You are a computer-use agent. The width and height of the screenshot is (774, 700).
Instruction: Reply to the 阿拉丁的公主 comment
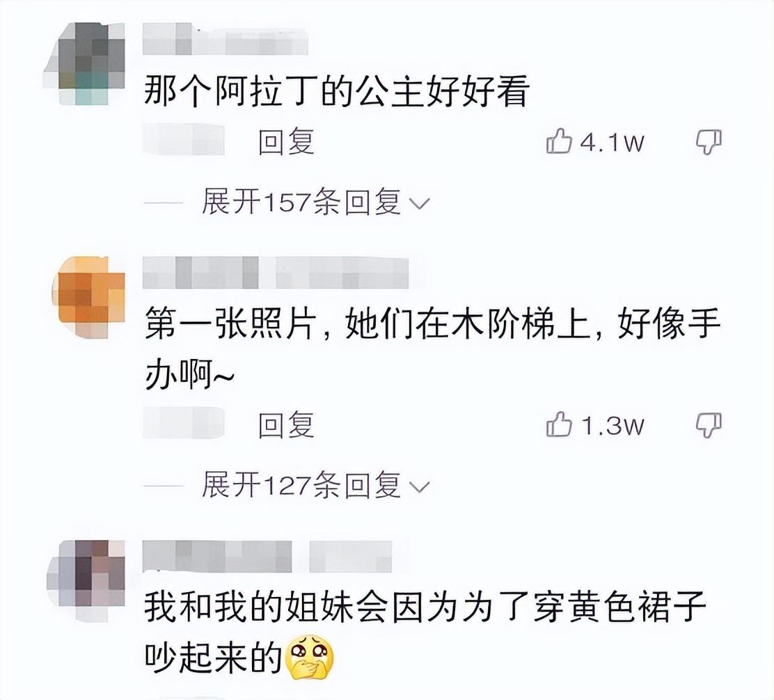click(287, 142)
